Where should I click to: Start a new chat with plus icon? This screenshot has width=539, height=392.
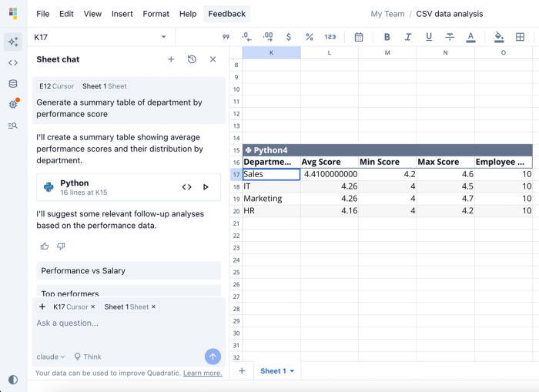[171, 59]
